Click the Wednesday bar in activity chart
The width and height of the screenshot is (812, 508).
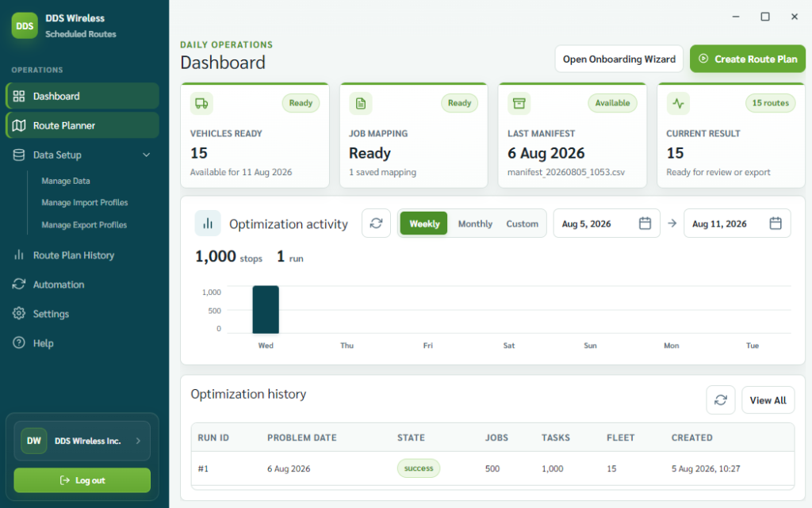point(266,309)
